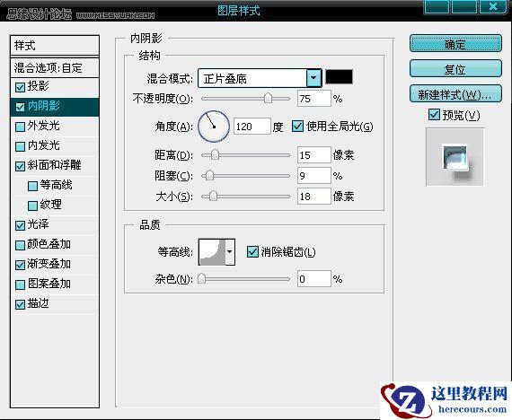The height and width of the screenshot is (420, 512).
Task: Open the black shadow color swatch
Action: 340,77
